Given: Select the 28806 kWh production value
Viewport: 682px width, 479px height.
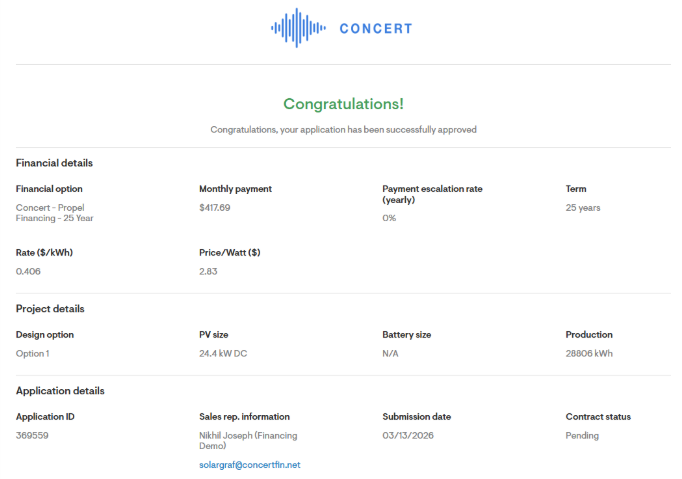Looking at the screenshot, I should click(x=589, y=354).
